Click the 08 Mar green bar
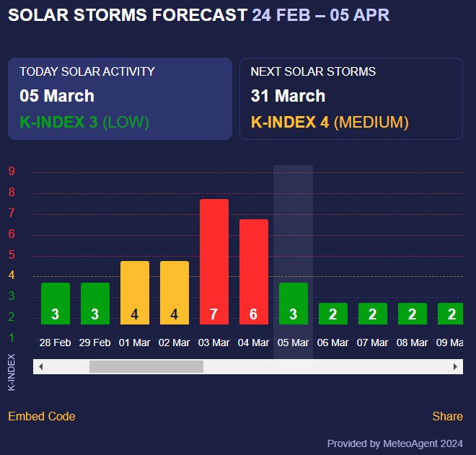 (413, 314)
